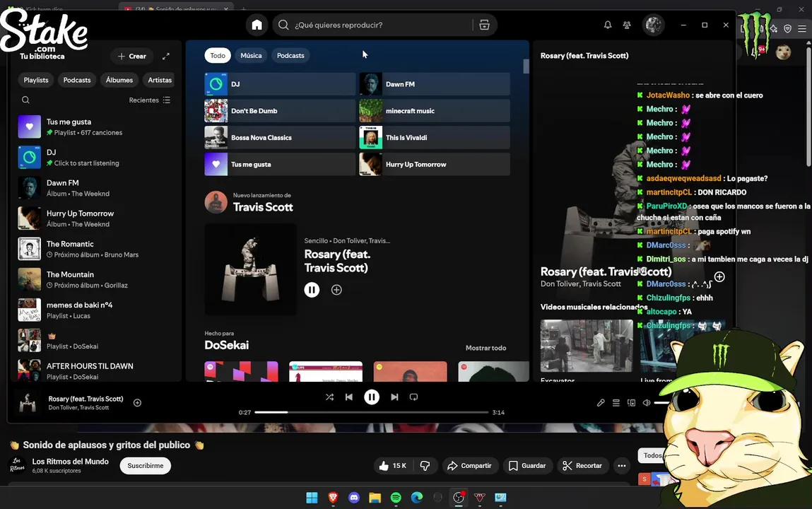The height and width of the screenshot is (509, 812).
Task: Open DJ shortcut tile
Action: pos(280,84)
